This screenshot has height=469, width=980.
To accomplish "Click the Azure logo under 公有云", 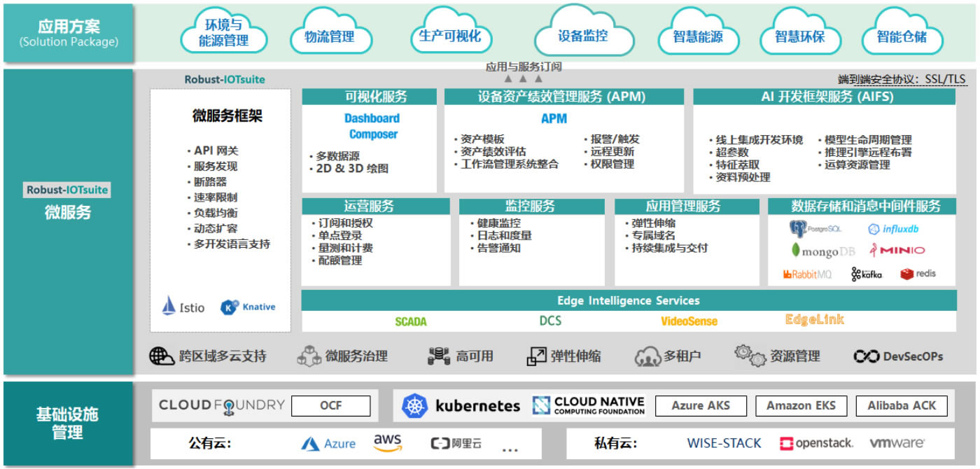I will 328,444.
